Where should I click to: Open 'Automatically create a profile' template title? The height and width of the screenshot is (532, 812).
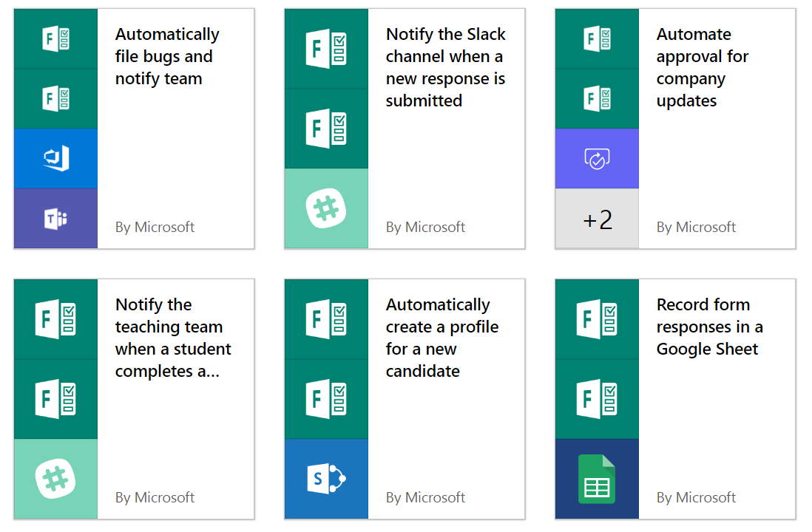tap(441, 338)
